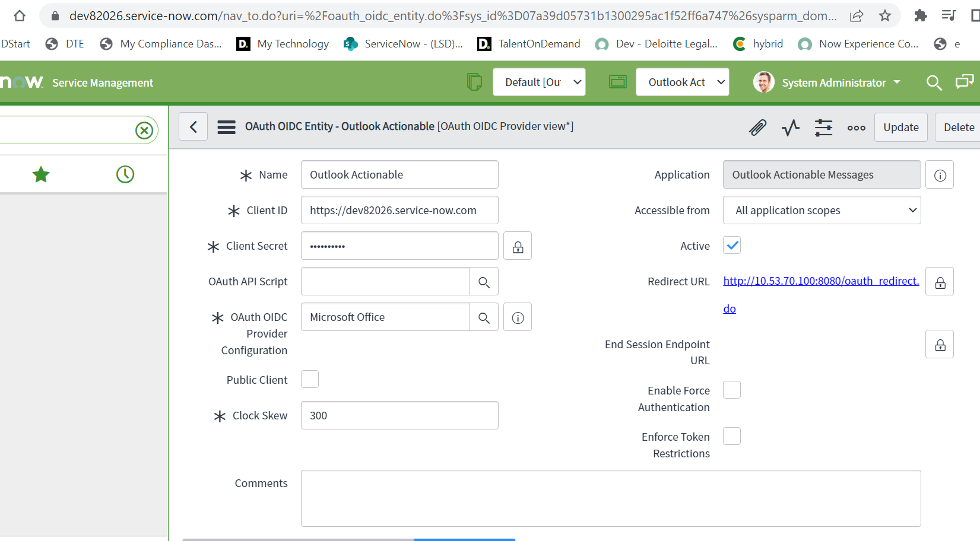Click the OAuth API Script field
This screenshot has height=541, width=980.
[x=385, y=281]
